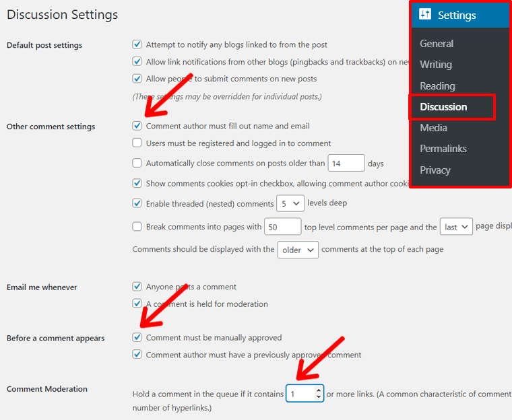Uncheck 'Comment must be manually approved'
This screenshot has height=420, width=512.
[137, 337]
